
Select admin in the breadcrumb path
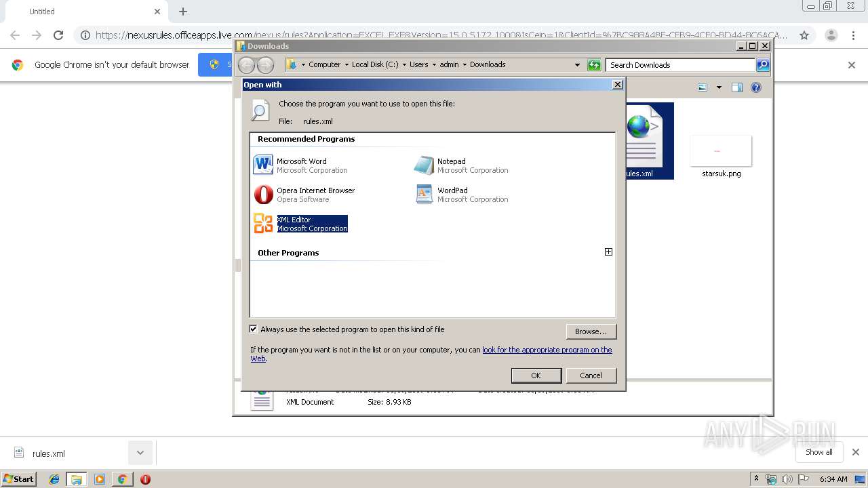(449, 65)
